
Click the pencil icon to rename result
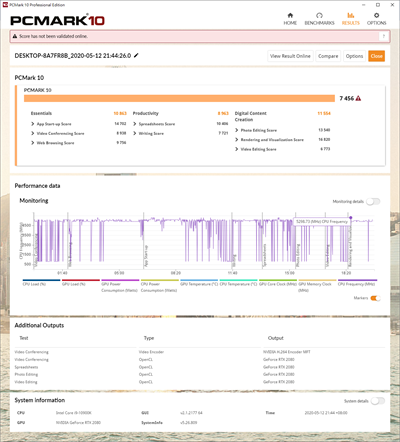click(x=136, y=55)
